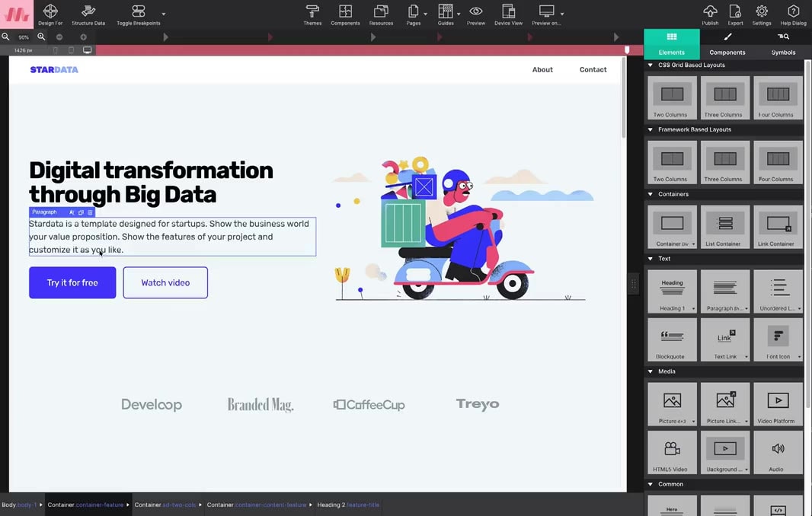Viewport: 812px width, 516px height.
Task: Click the Export icon
Action: point(735,14)
